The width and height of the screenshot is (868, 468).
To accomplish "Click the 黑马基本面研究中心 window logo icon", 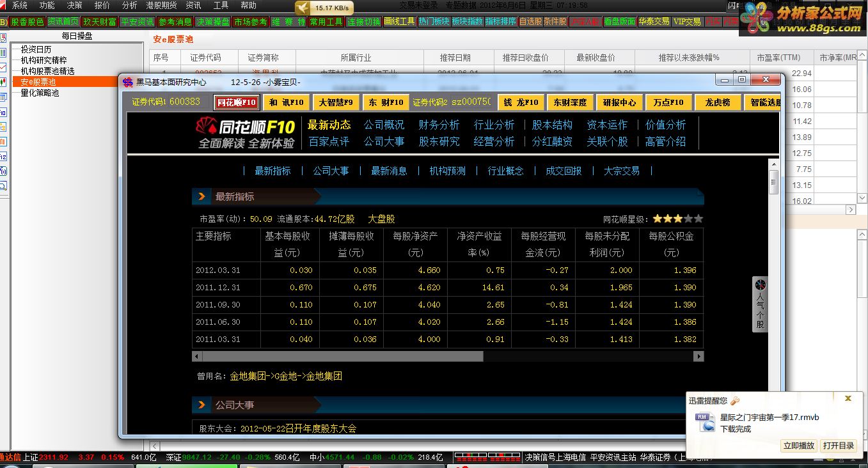I will click(x=128, y=81).
